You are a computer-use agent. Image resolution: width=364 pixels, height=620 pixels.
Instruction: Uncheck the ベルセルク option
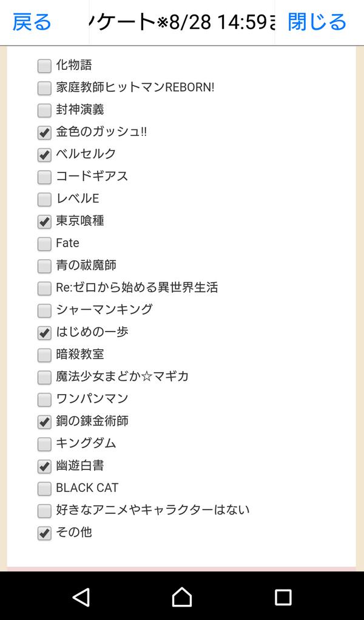[x=44, y=155]
